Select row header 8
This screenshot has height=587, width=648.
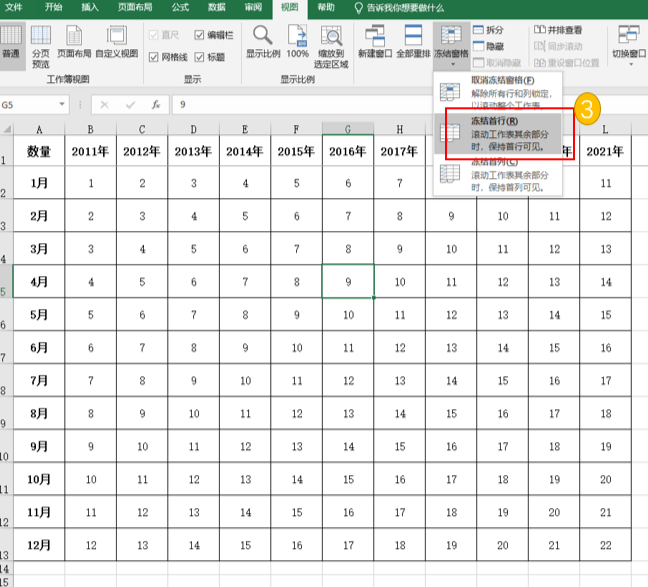pyautogui.click(x=6, y=380)
